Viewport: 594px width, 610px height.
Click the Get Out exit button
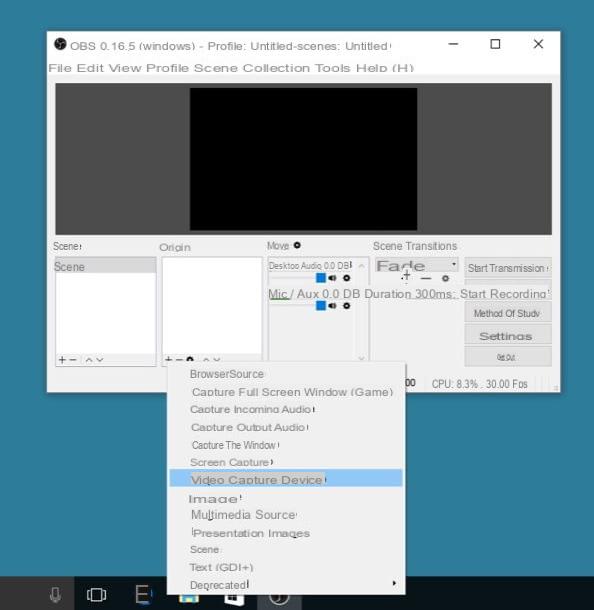coord(508,357)
